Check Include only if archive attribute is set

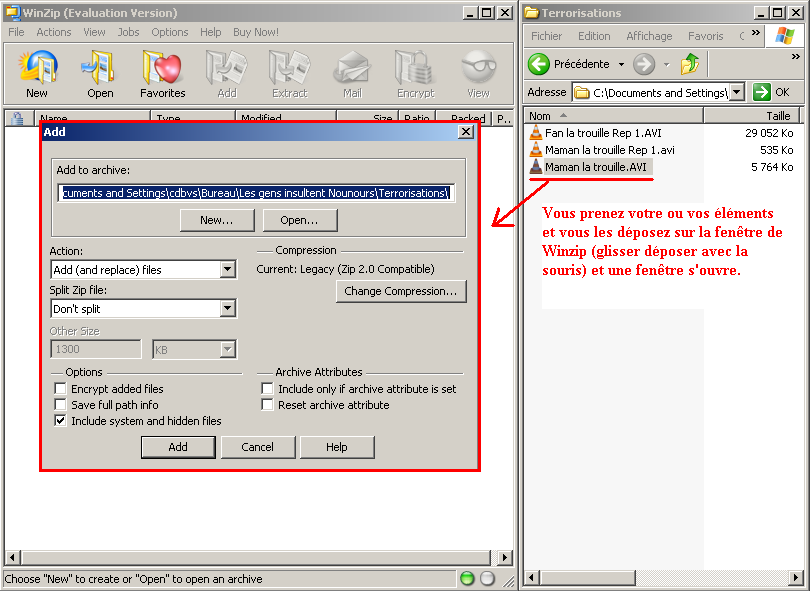click(x=267, y=388)
